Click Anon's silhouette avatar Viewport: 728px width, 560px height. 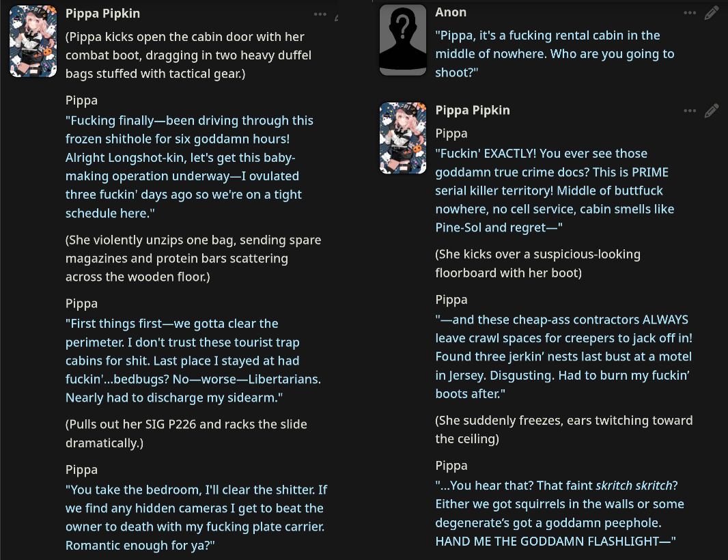(x=403, y=40)
